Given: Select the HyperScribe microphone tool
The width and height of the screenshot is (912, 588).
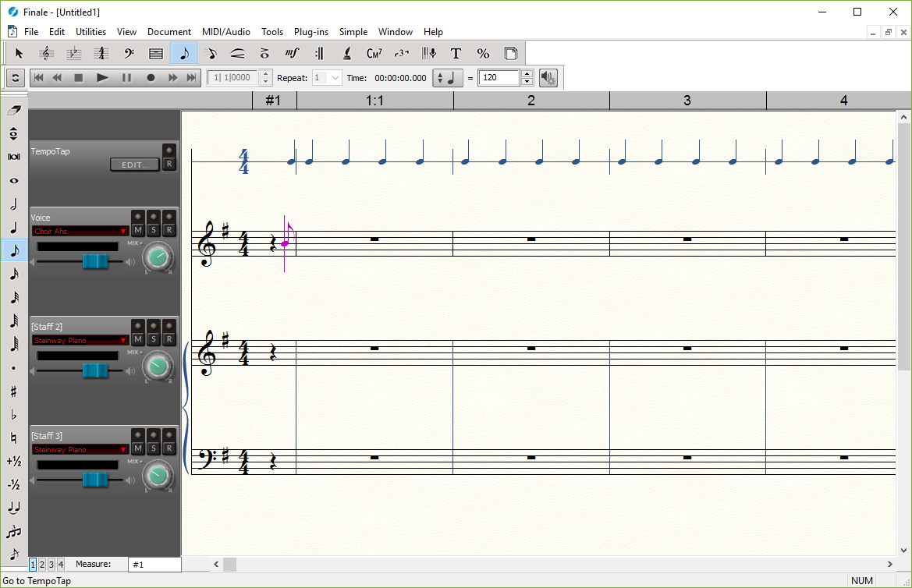Looking at the screenshot, I should tap(428, 54).
